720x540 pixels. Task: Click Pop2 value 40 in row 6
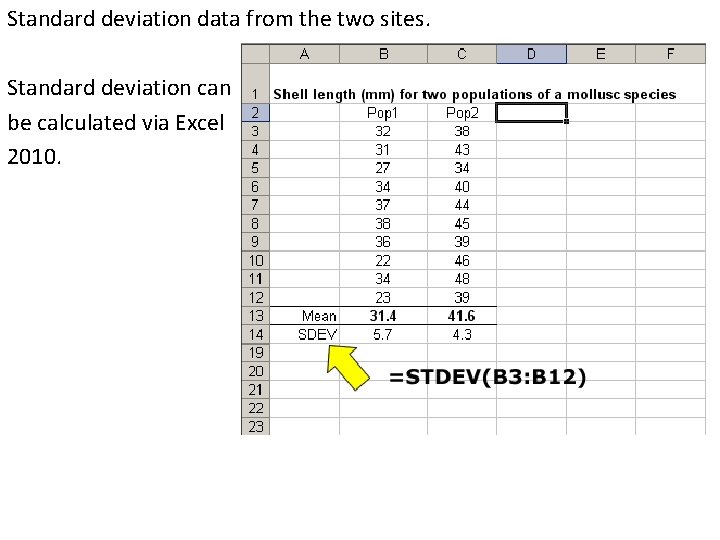tap(462, 186)
